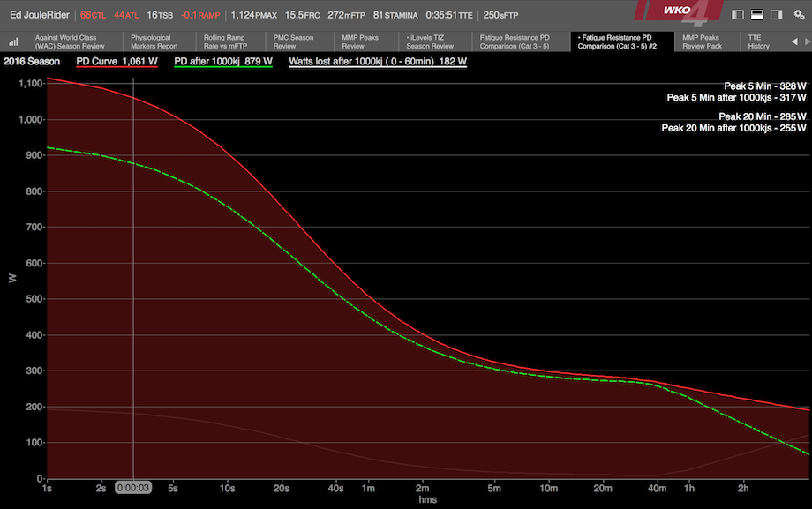Image resolution: width=812 pixels, height=509 pixels.
Task: Click the 0:00:03 time cursor marker
Action: pyautogui.click(x=132, y=485)
